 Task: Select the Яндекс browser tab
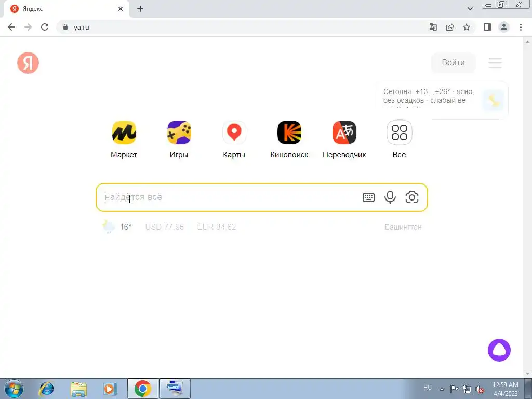[66, 9]
